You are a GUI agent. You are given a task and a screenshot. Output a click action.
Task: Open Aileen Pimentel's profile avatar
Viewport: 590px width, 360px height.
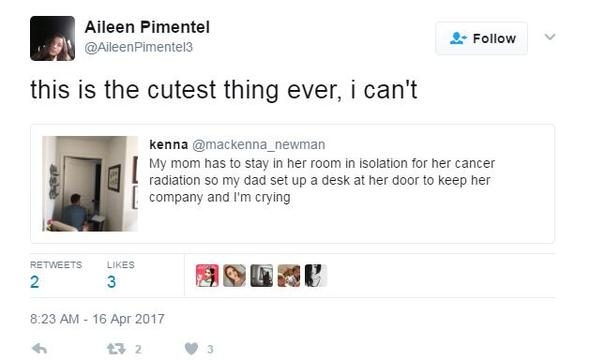point(52,38)
